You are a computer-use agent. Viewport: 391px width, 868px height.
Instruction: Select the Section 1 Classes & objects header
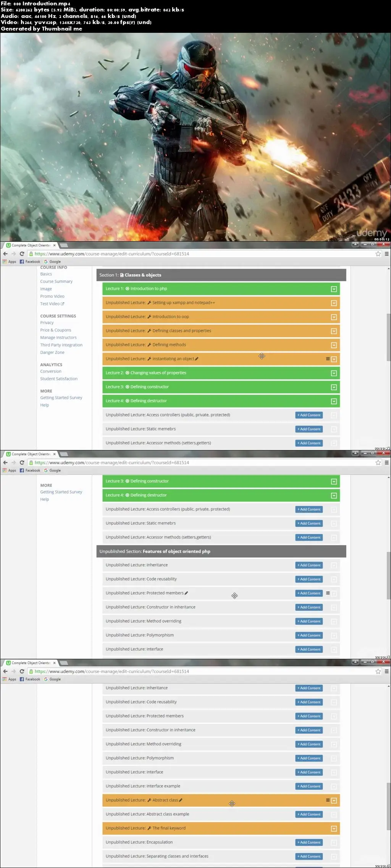[221, 275]
